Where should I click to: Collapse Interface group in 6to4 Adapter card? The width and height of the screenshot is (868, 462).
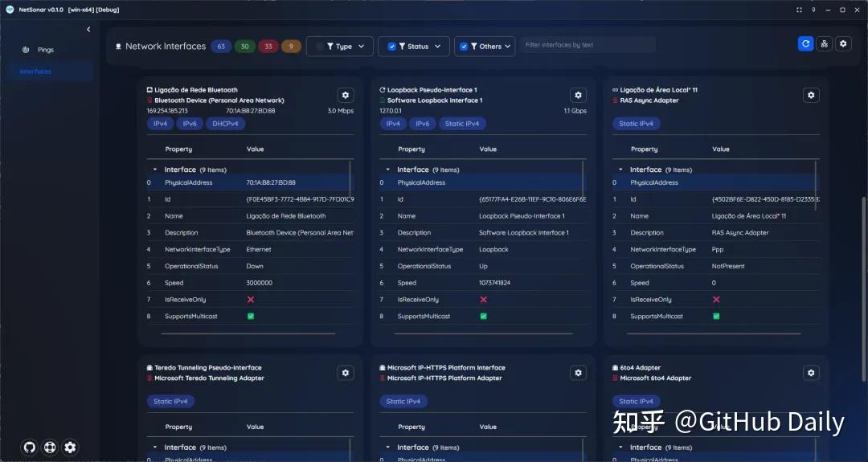click(620, 447)
